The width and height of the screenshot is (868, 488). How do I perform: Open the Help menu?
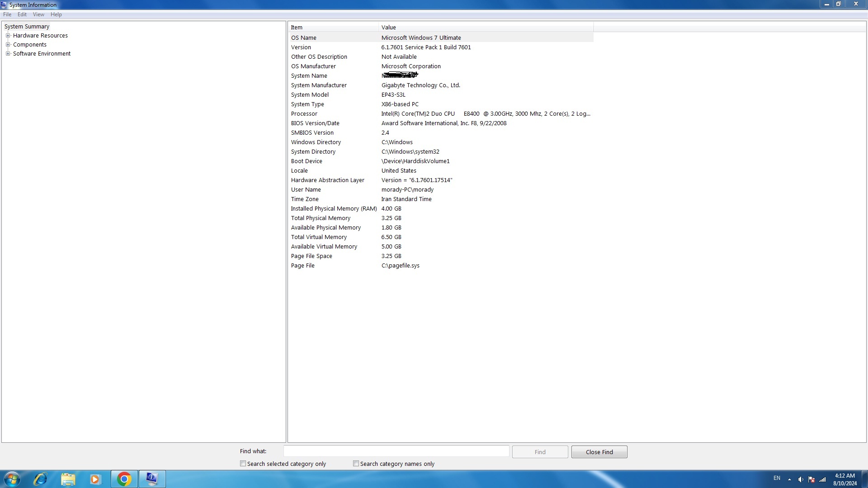[x=56, y=14]
